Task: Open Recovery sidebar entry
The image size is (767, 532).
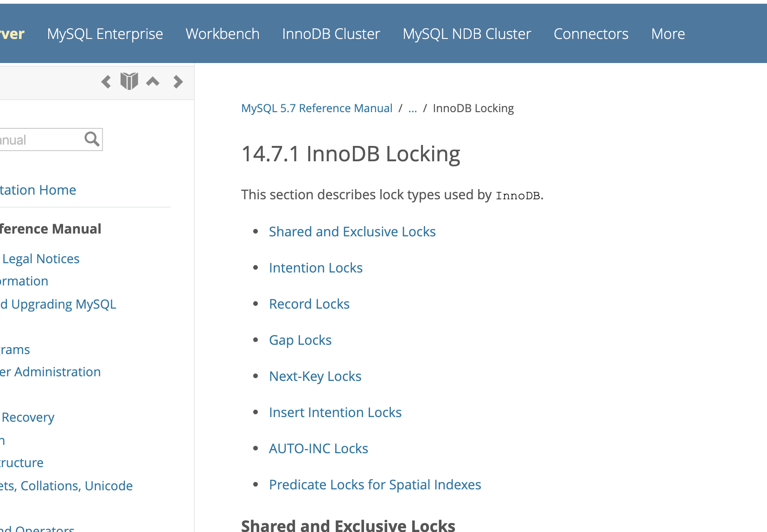Action: click(x=28, y=418)
